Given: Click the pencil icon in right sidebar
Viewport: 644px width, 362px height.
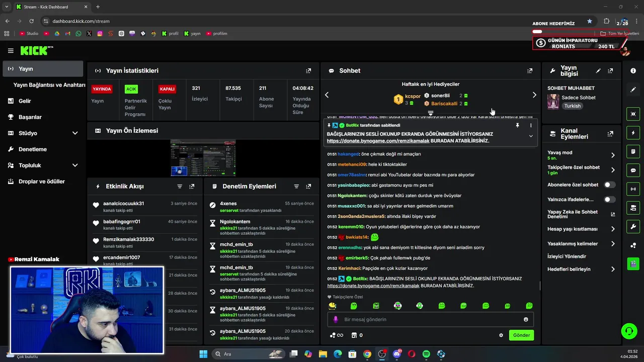Looking at the screenshot, I should 633,89.
